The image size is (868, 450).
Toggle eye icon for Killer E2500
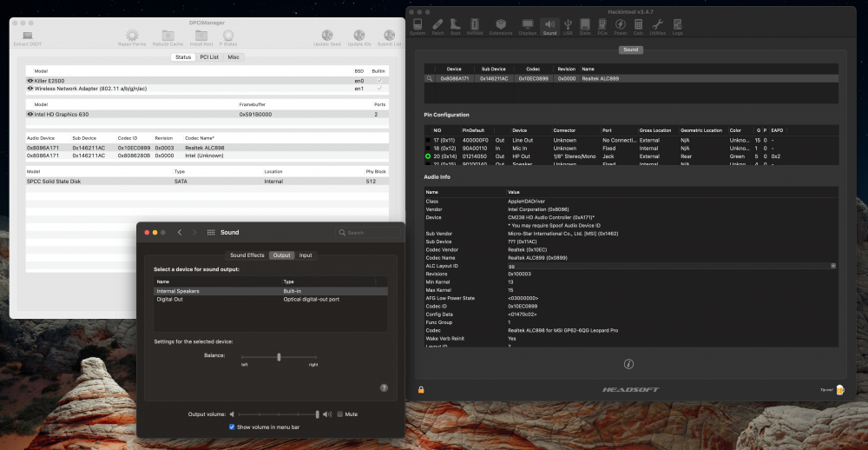[30, 81]
